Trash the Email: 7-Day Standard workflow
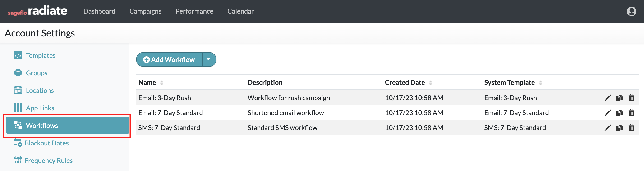 pyautogui.click(x=631, y=113)
